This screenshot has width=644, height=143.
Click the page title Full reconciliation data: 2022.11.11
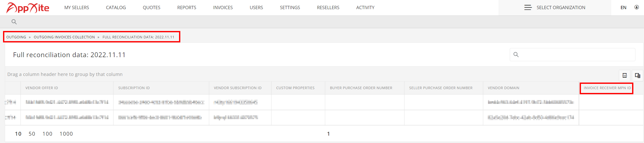69,55
